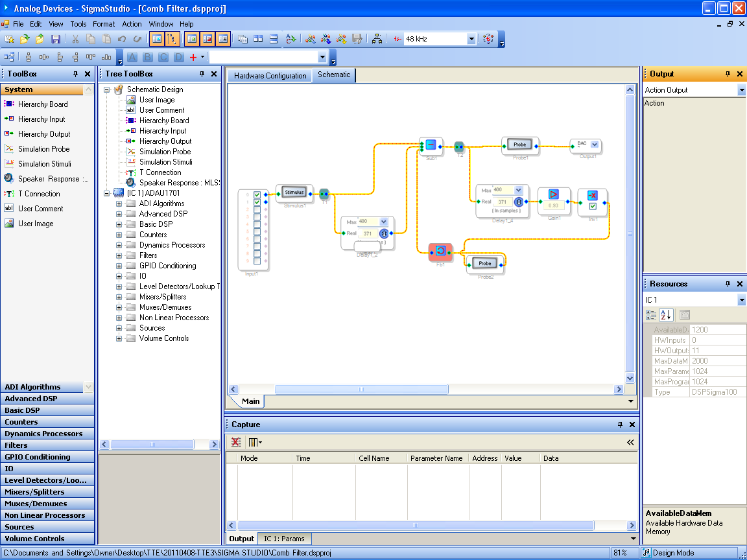Viewport: 747px width, 560px height.
Task: Select the Speaker Response icon in ToolBox
Action: coord(9,179)
